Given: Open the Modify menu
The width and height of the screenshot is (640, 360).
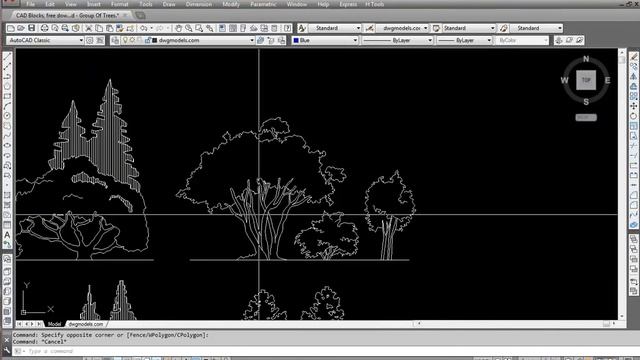Looking at the screenshot, I should [x=231, y=4].
